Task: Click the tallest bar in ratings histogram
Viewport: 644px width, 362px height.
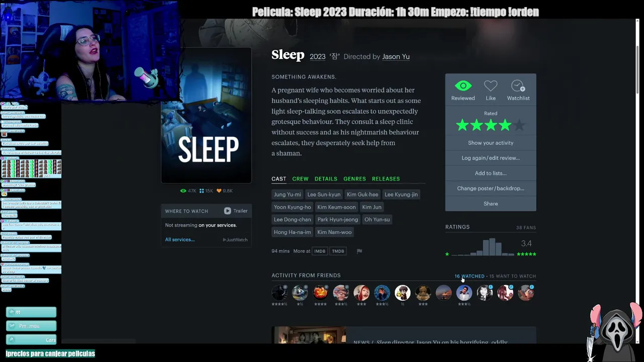Action: [x=492, y=247]
